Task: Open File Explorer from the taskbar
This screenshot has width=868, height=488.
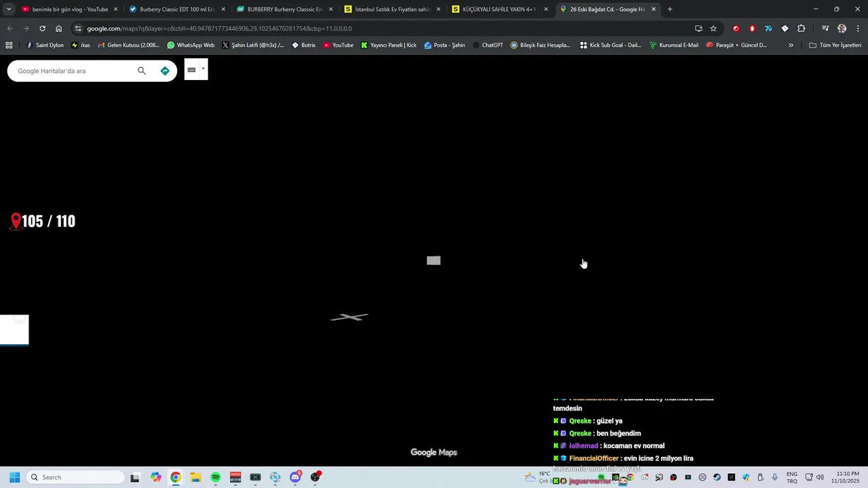Action: pyautogui.click(x=195, y=477)
